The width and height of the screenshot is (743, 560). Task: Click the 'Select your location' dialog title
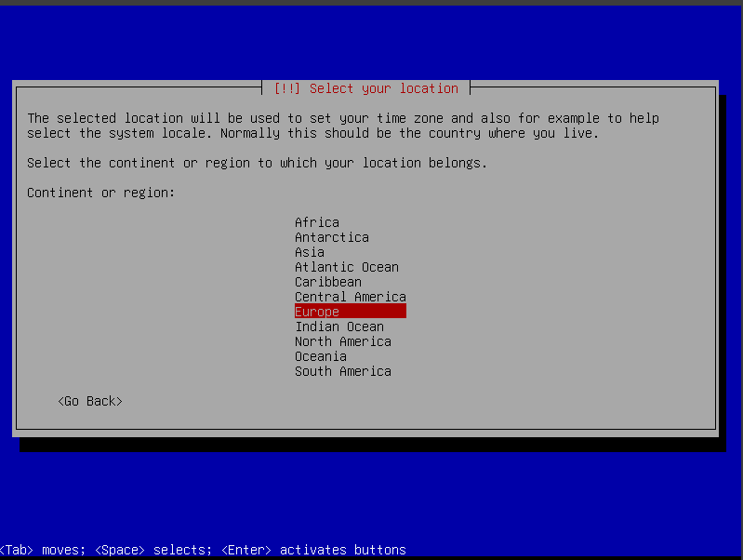click(383, 88)
